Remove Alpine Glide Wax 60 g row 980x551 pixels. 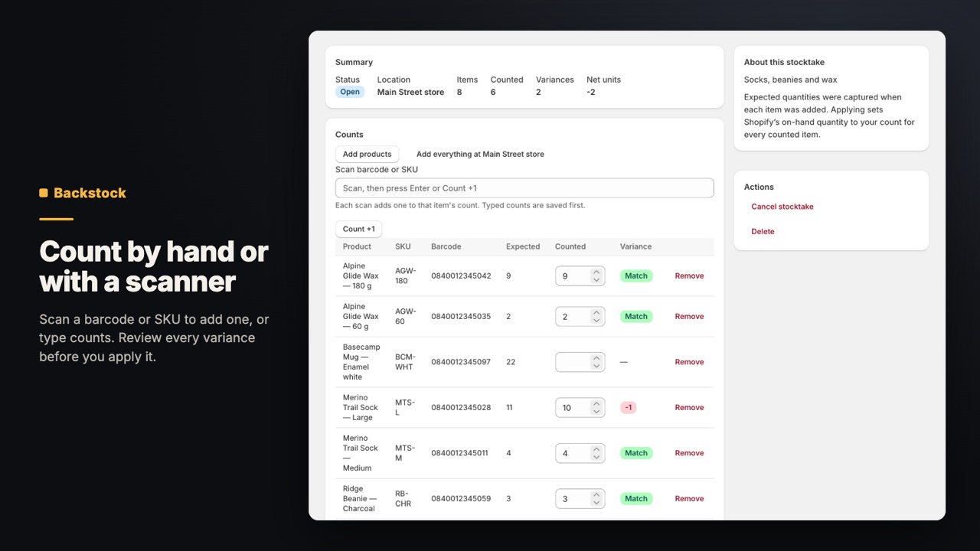689,317
